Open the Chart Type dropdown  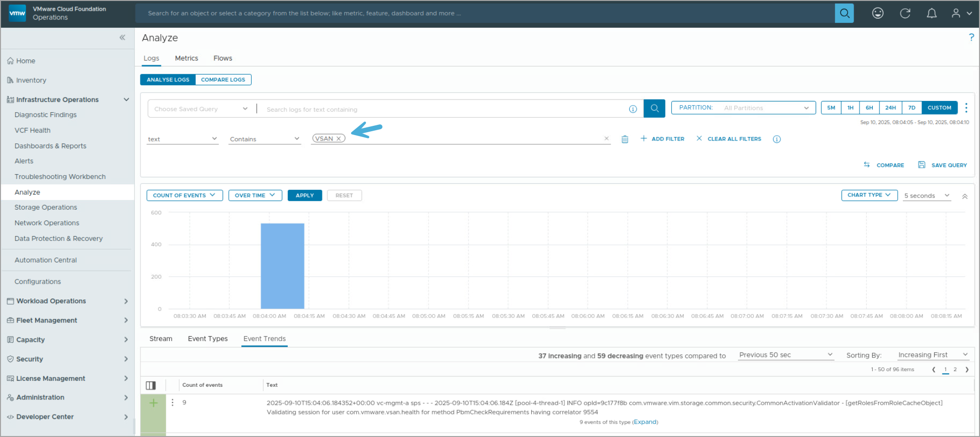869,195
